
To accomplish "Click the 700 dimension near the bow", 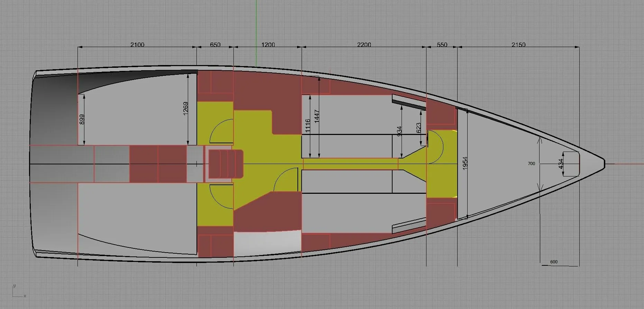I will pyautogui.click(x=531, y=164).
